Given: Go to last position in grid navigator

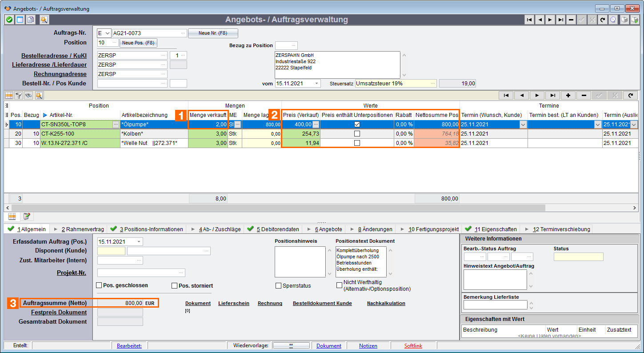Looking at the screenshot, I should 552,95.
